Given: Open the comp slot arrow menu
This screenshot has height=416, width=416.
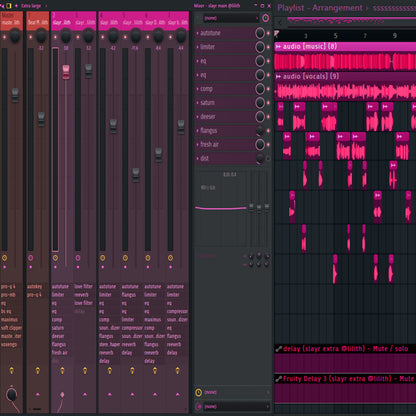Looking at the screenshot, I should click(197, 89).
